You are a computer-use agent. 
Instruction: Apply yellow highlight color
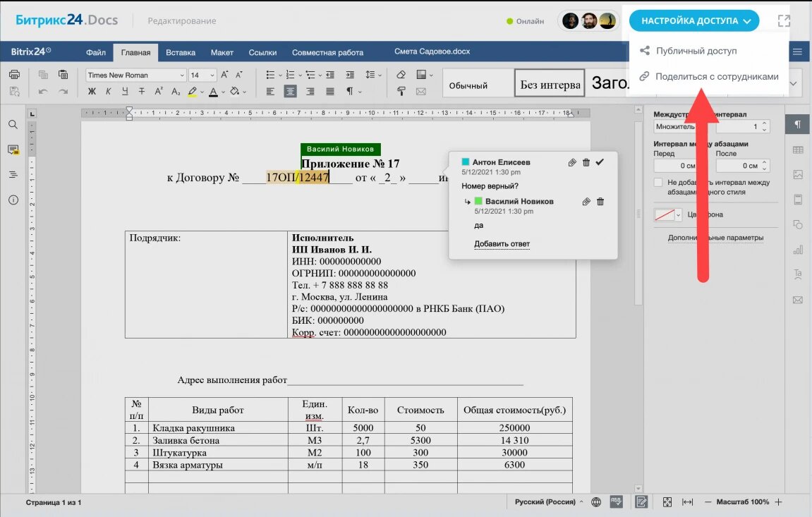coord(192,92)
